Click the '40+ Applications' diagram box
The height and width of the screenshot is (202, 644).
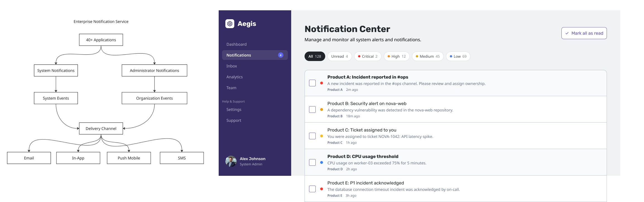coord(101,40)
